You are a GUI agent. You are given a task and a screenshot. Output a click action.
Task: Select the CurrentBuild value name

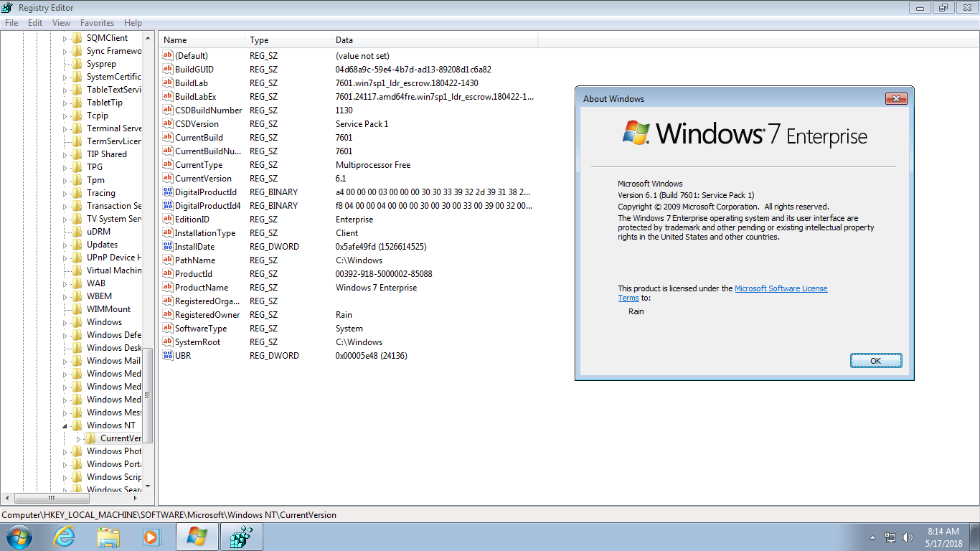[x=199, y=138]
